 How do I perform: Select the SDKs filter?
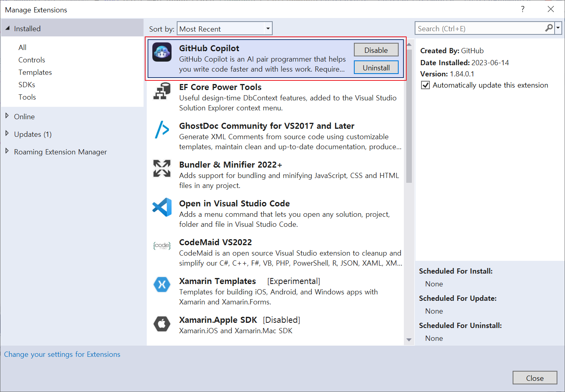click(x=27, y=84)
